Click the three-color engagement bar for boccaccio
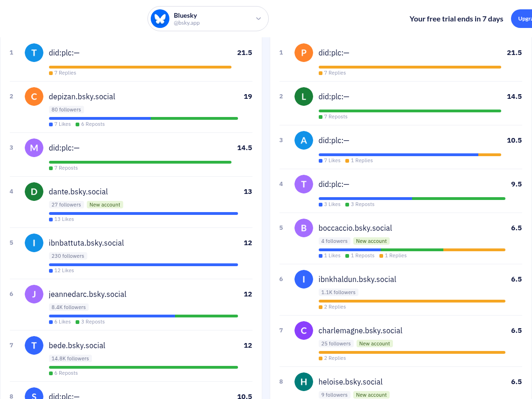 pyautogui.click(x=412, y=250)
